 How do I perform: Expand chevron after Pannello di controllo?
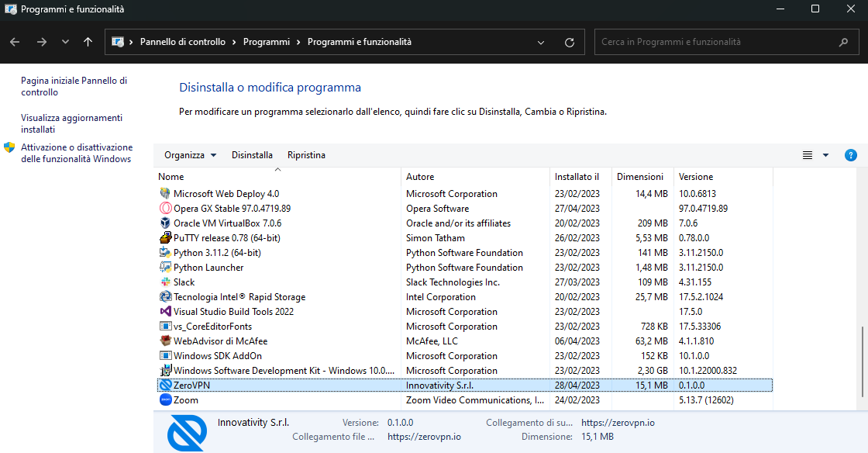[x=234, y=42]
